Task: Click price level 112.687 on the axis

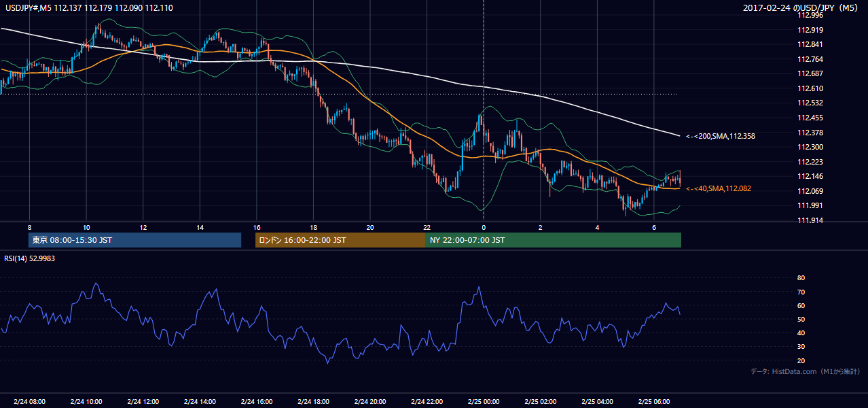Action: (x=810, y=73)
